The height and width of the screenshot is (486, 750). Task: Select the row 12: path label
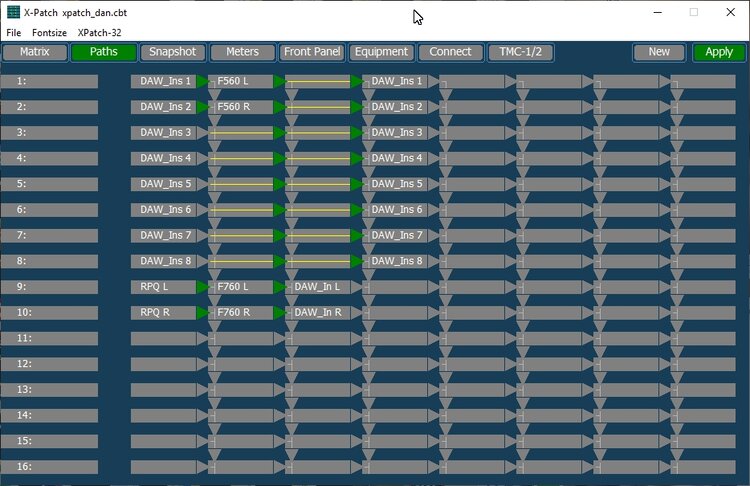[x=50, y=364]
